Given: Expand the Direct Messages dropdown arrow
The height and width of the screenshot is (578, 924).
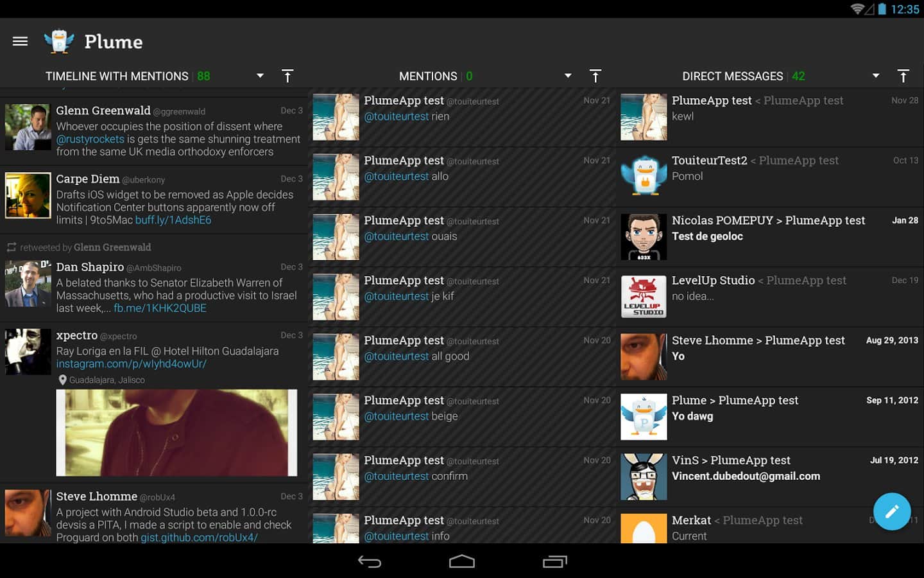Looking at the screenshot, I should [876, 76].
